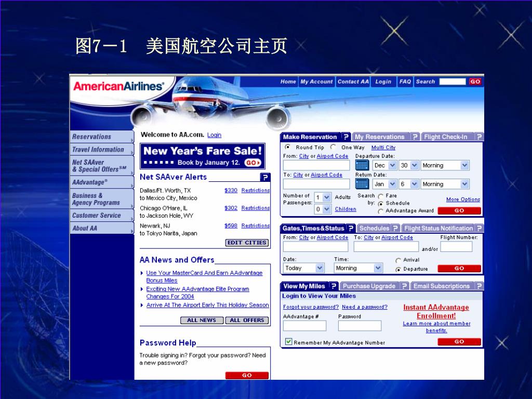This screenshot has width=532, height=399.
Task: Focus the Flight Number input field
Action: click(x=456, y=247)
